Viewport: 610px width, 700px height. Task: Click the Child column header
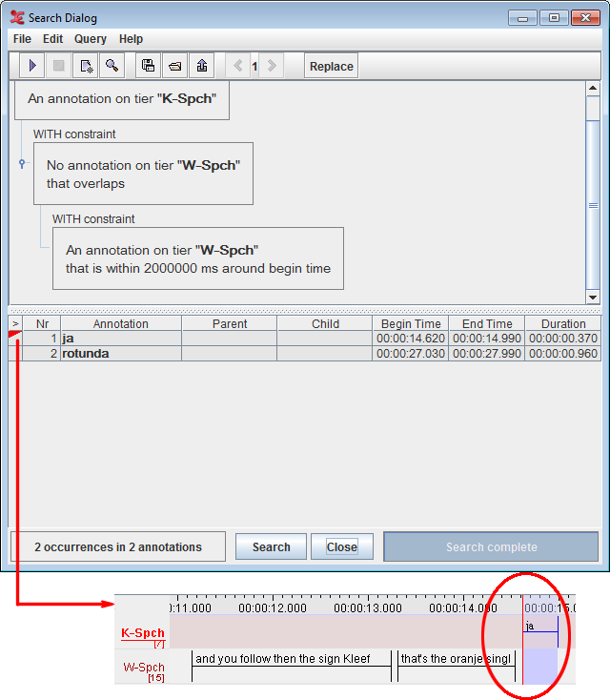click(x=325, y=323)
